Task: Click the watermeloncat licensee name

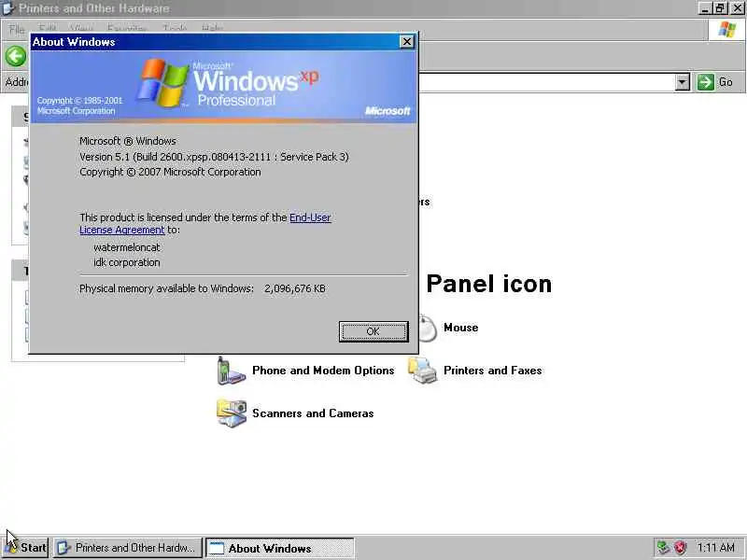Action: [x=127, y=247]
